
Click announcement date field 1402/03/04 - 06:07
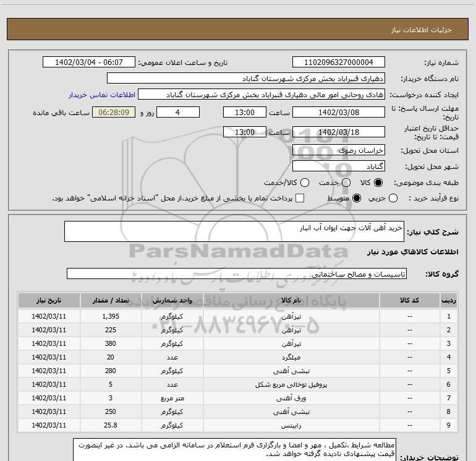coord(89,62)
